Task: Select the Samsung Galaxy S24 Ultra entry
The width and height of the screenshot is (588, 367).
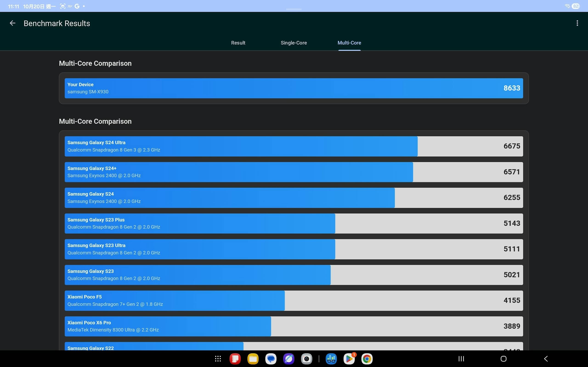Action: [x=294, y=146]
